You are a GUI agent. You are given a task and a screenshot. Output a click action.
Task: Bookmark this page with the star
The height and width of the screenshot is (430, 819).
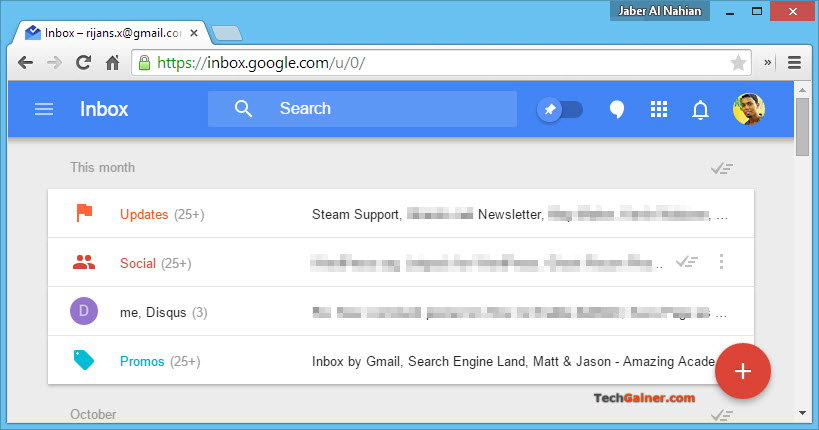point(738,63)
